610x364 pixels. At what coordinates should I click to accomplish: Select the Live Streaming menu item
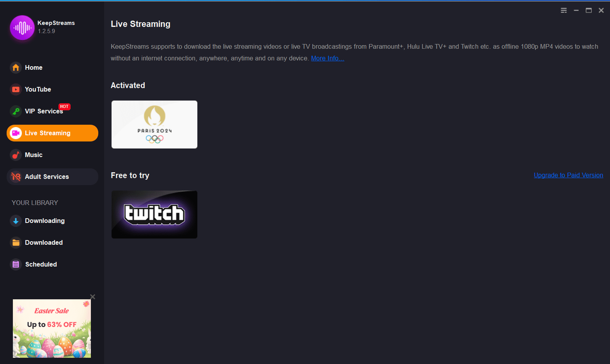point(52,133)
